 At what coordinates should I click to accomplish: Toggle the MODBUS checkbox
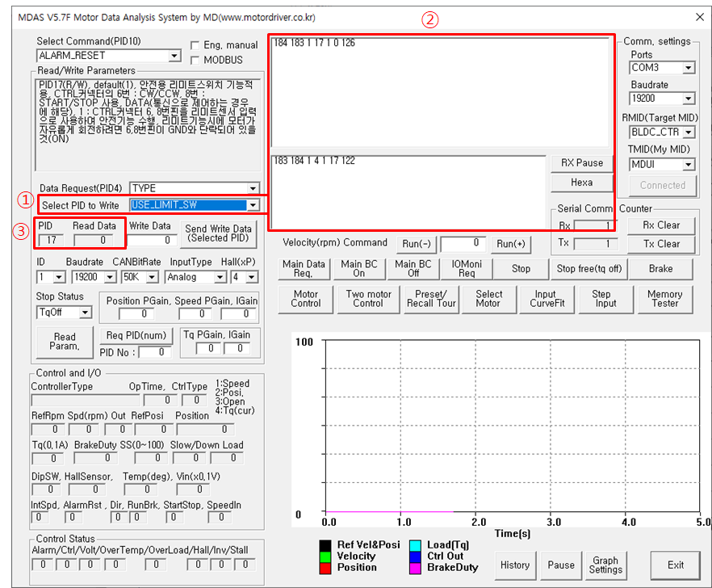click(x=195, y=61)
